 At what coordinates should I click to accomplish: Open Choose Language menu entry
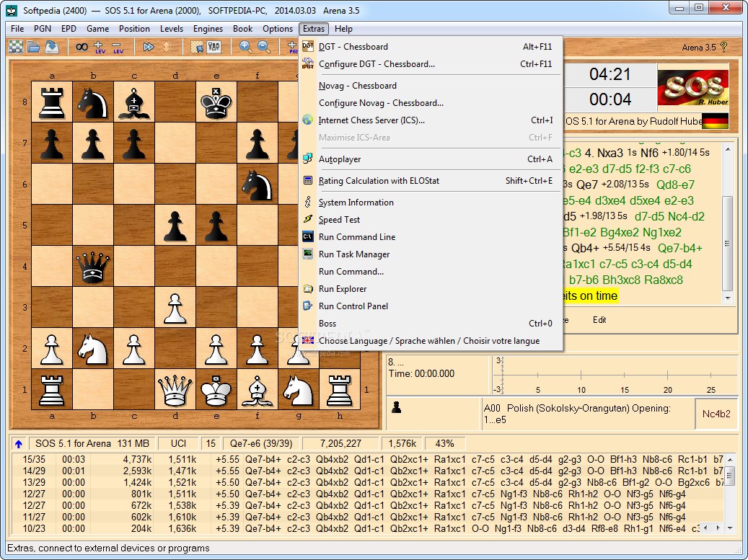click(x=431, y=341)
